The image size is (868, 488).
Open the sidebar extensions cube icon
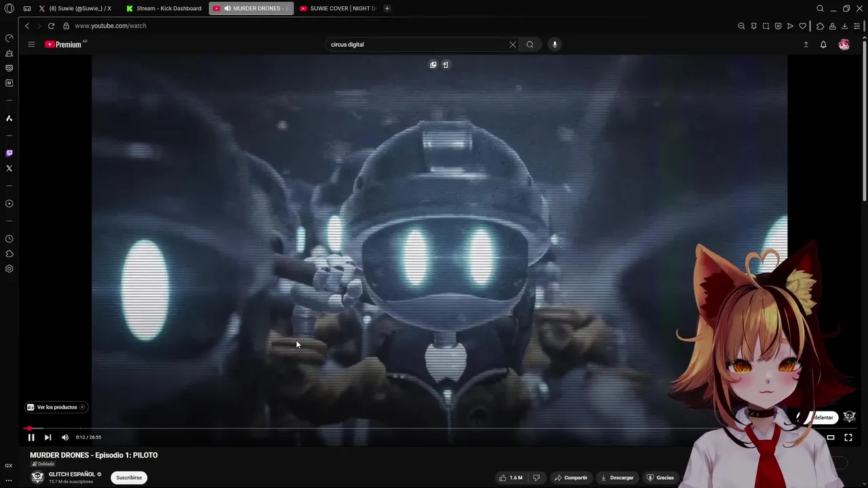point(9,253)
